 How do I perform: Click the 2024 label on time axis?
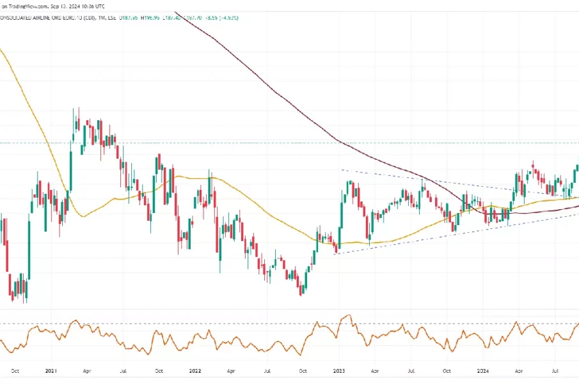click(483, 370)
